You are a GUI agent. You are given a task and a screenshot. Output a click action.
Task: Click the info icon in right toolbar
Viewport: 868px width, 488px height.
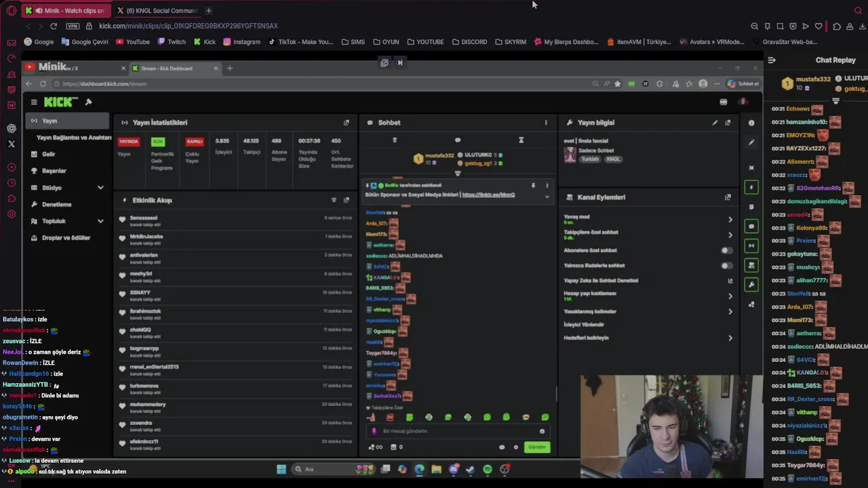coord(751,123)
